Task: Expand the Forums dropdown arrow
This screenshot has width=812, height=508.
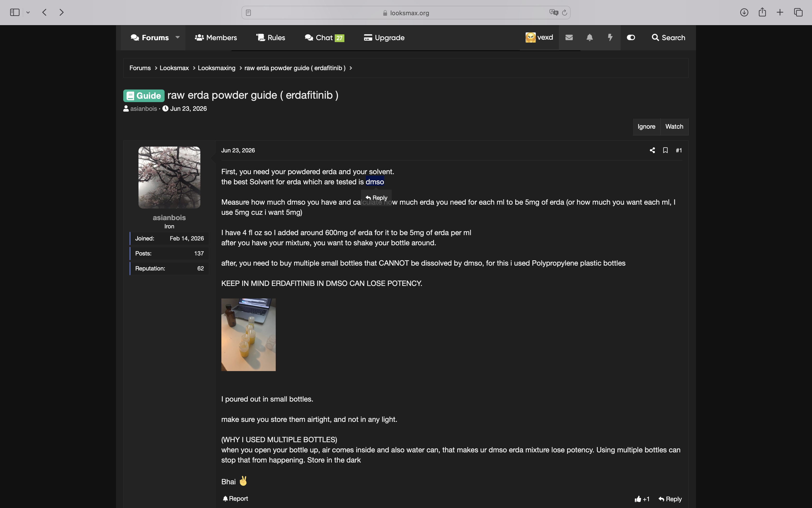Action: pos(177,37)
